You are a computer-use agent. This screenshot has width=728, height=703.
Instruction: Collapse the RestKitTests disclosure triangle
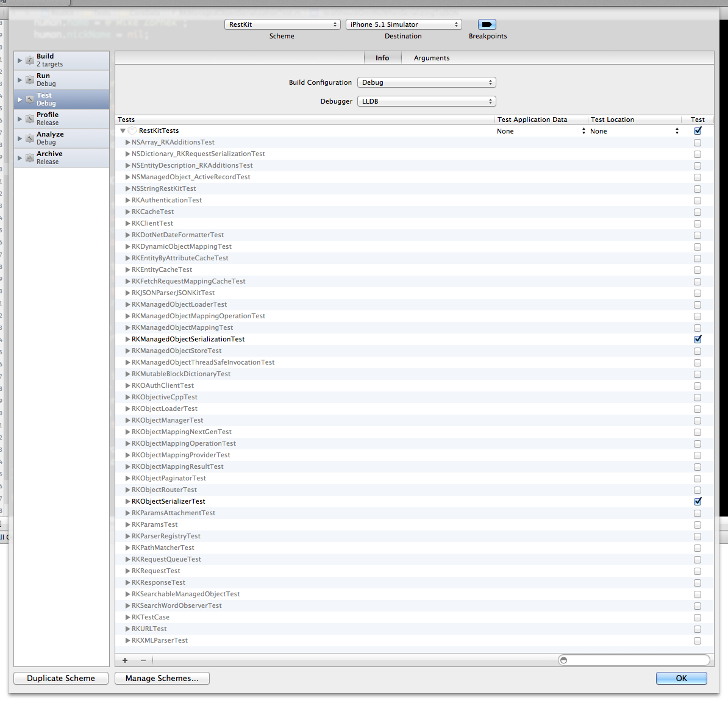(x=123, y=131)
